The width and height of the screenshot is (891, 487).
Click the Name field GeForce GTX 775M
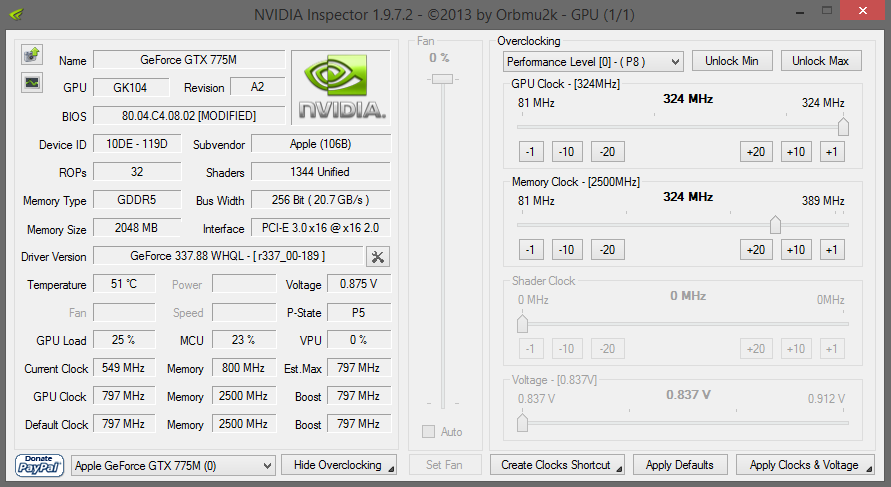coord(189,60)
